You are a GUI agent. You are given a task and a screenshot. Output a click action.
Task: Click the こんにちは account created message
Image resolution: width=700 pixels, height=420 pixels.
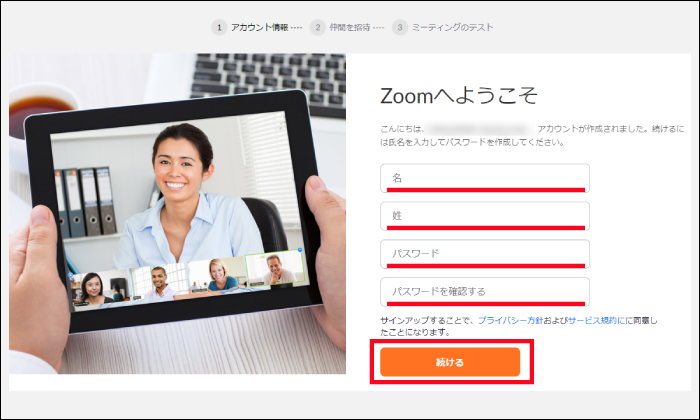coord(532,135)
